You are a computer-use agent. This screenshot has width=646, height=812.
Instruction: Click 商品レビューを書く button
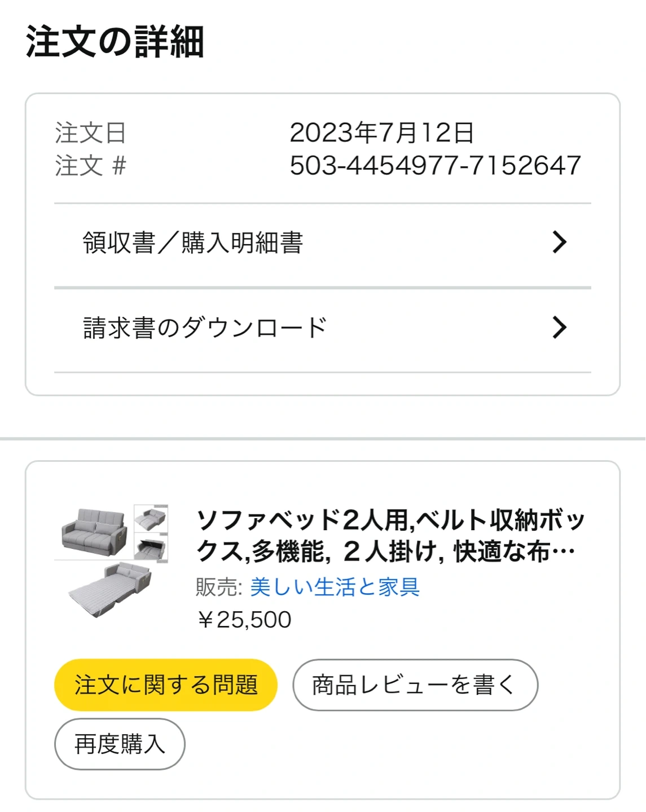coord(415,685)
